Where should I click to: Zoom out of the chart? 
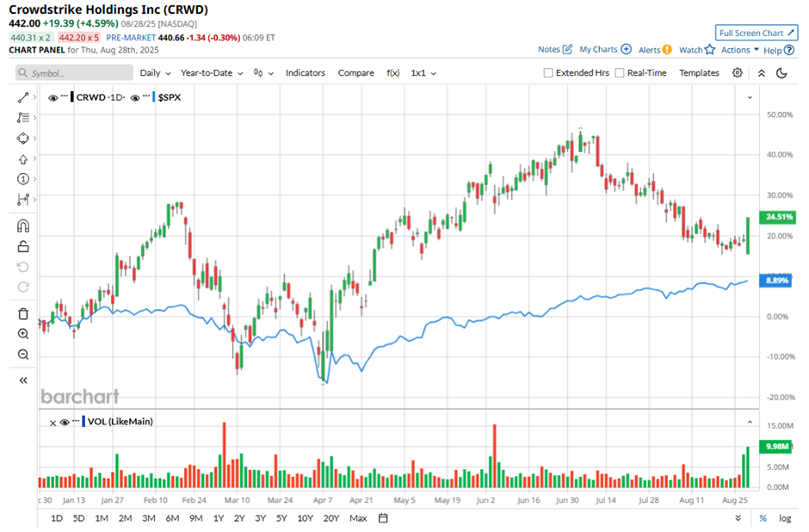tap(23, 355)
